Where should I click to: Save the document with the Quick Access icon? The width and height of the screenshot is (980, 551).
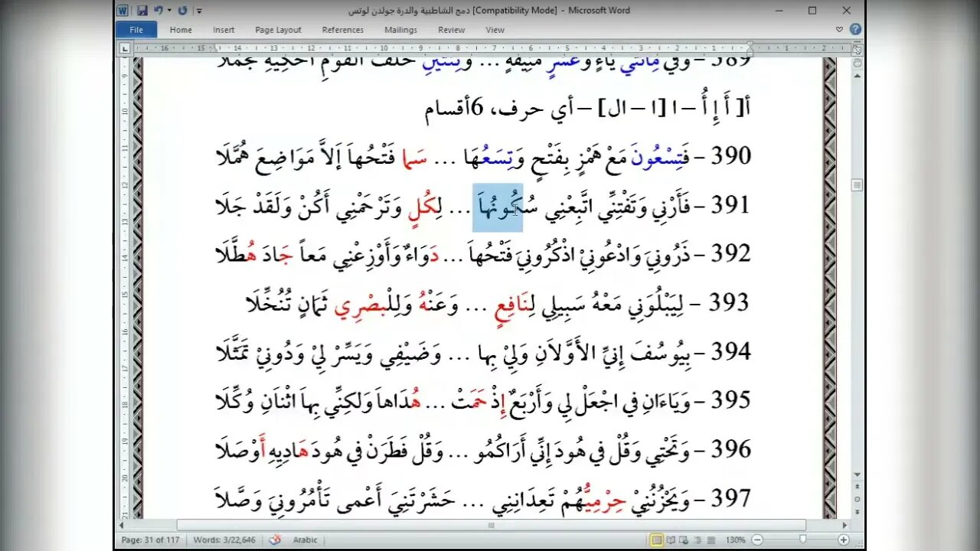142,11
